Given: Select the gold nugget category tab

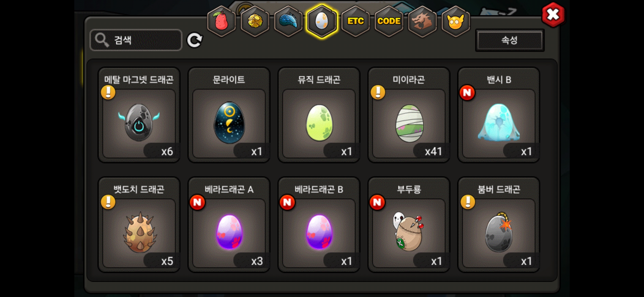Looking at the screenshot, I should 255,21.
